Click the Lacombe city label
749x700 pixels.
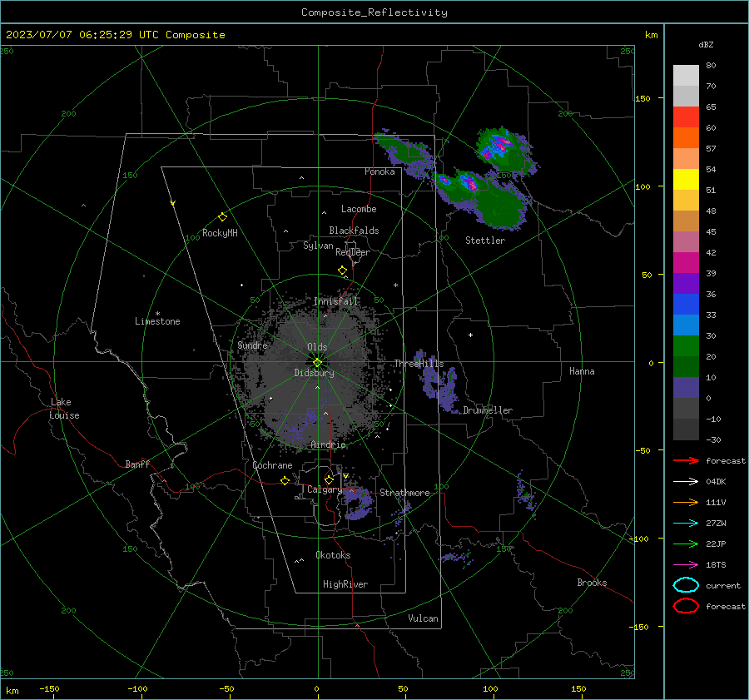point(359,209)
